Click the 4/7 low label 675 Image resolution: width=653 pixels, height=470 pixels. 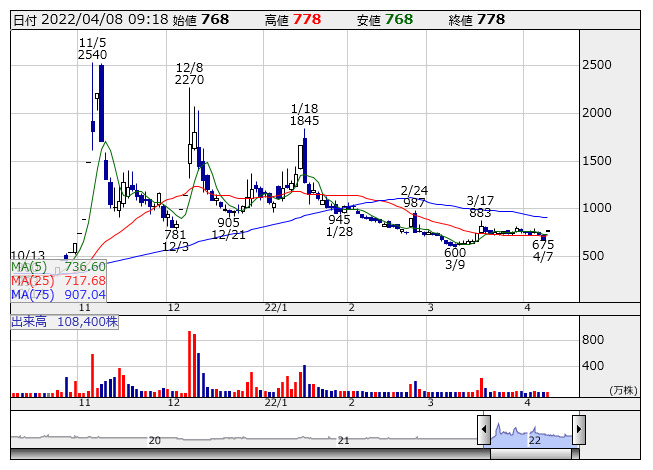(543, 244)
